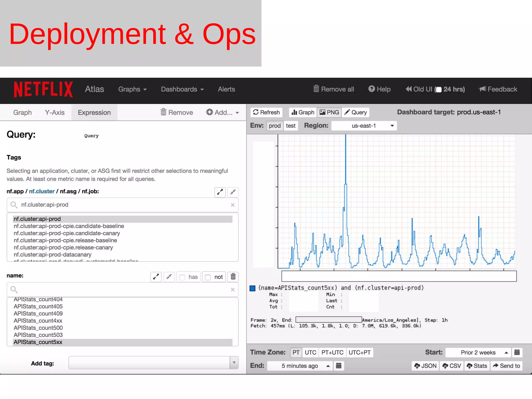Screen dimensions: 532x399
Task: Open the Graphs dropdown menu
Action: pos(132,89)
